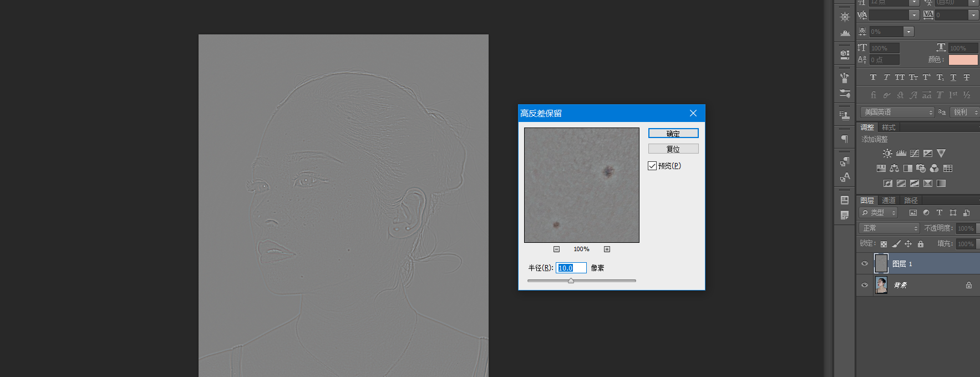Open the Paragraph Styles panel icon
The image size is (980, 377).
(845, 161)
